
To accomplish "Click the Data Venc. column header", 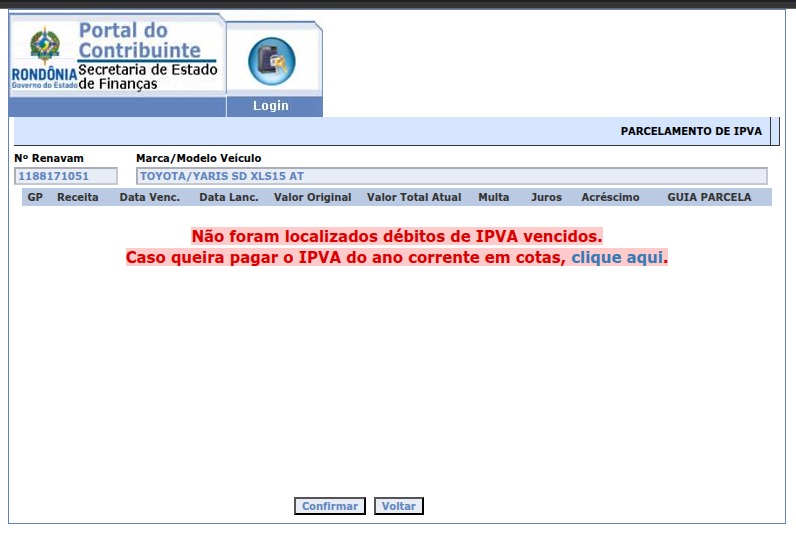I will (149, 198).
